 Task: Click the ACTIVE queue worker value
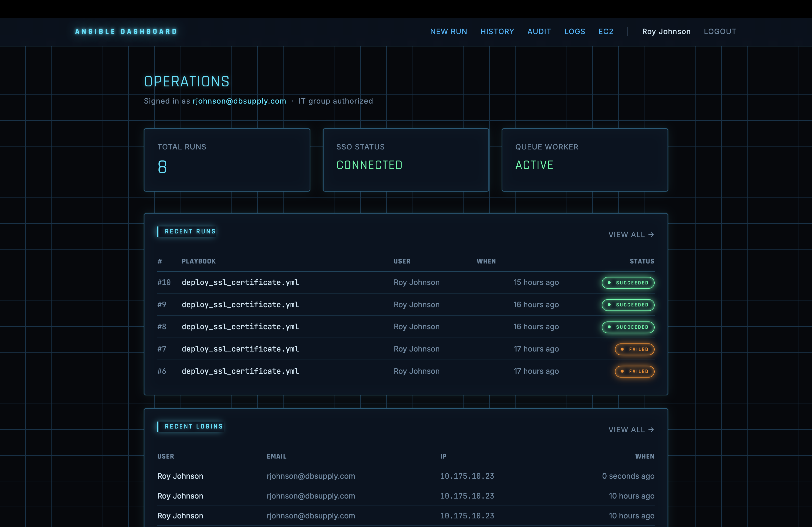click(534, 165)
